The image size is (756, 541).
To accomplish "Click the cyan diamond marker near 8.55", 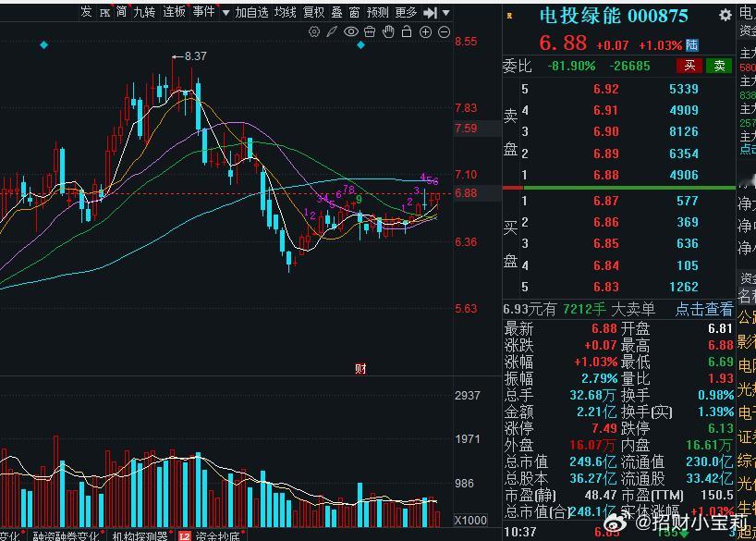I will pos(360,45).
